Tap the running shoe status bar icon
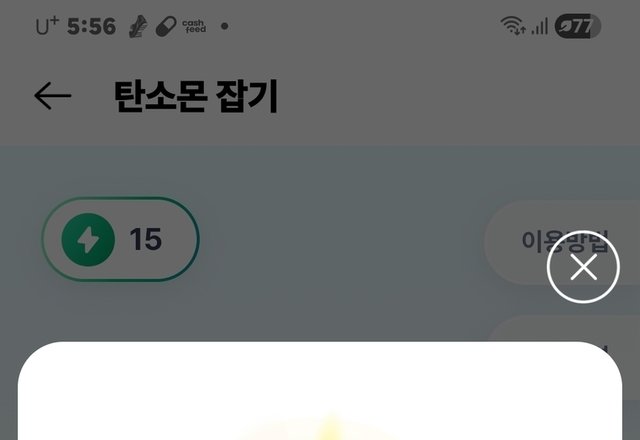The height and width of the screenshot is (440, 640). click(x=138, y=27)
